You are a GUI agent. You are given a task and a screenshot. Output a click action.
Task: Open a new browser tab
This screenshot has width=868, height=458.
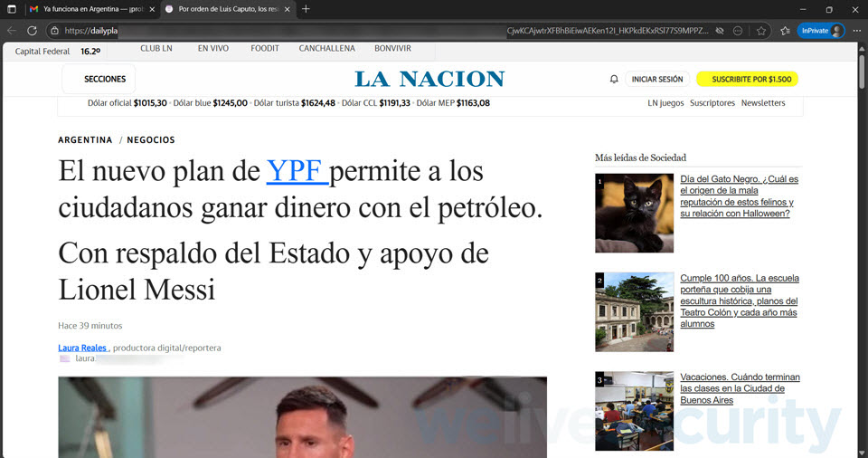click(x=306, y=9)
